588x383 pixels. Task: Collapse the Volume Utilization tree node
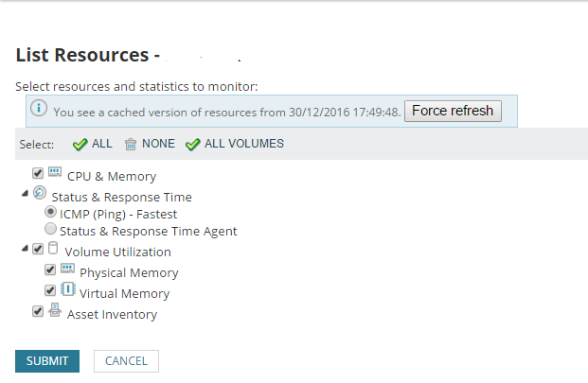tap(25, 250)
